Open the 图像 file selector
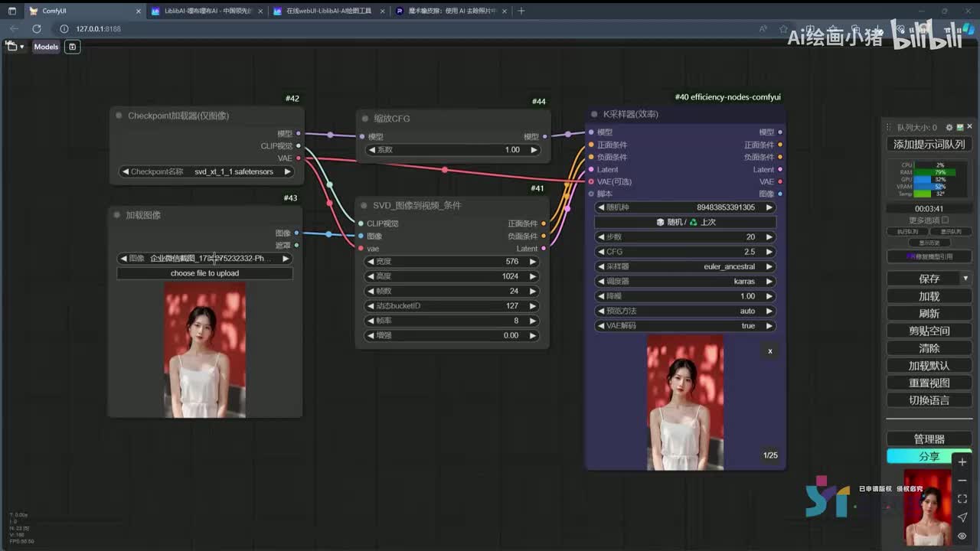The height and width of the screenshot is (551, 980). [x=204, y=259]
